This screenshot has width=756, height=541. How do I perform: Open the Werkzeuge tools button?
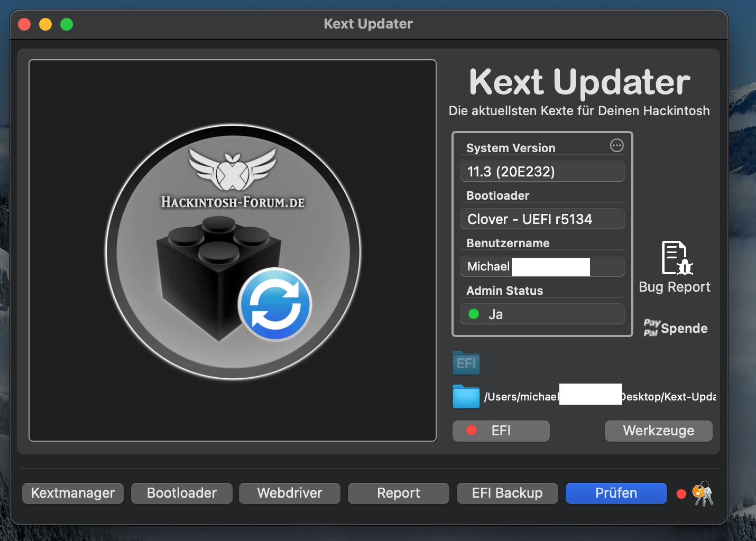(x=659, y=431)
